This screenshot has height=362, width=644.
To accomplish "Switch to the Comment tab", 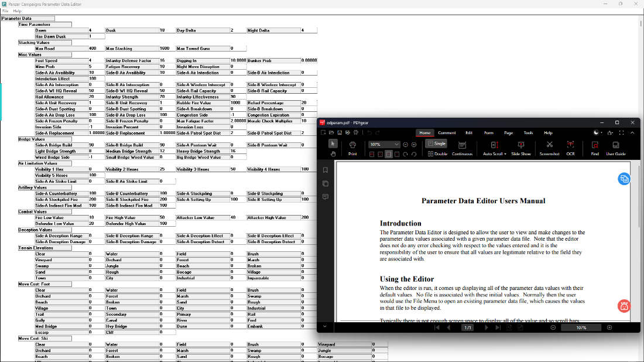I will (x=447, y=133).
